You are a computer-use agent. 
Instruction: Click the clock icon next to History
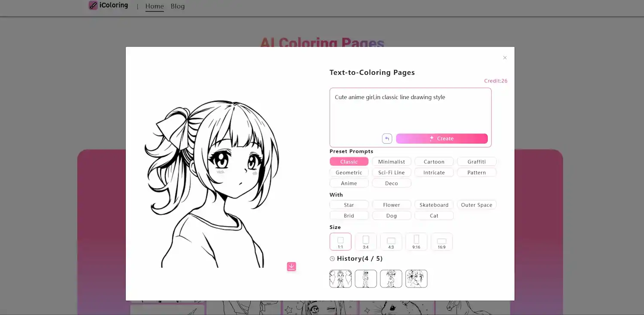pyautogui.click(x=332, y=258)
